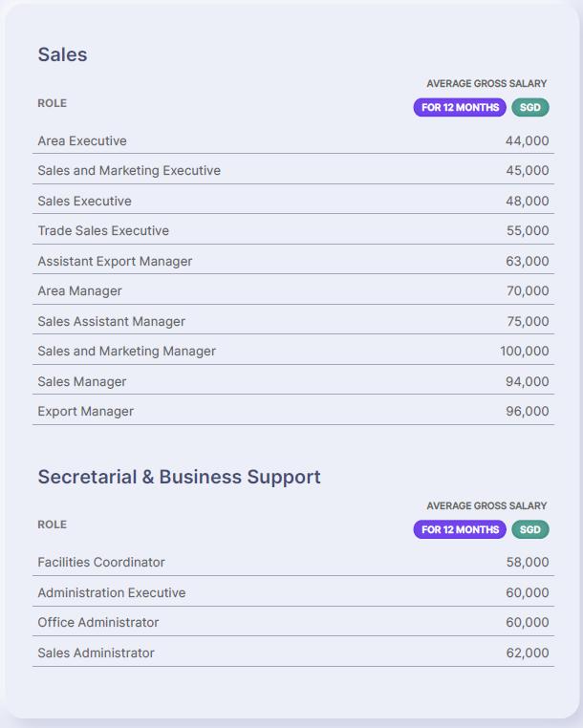Image resolution: width=583 pixels, height=728 pixels.
Task: Select the Area Executive role row
Action: (82, 140)
